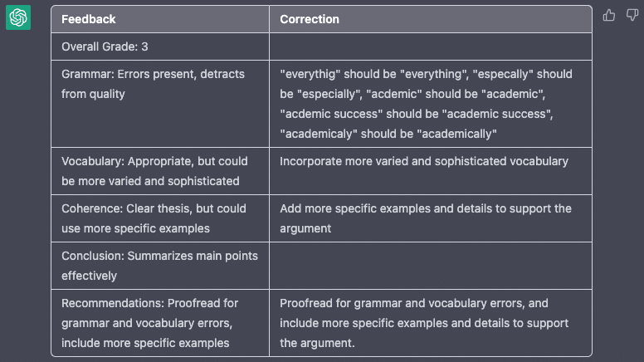This screenshot has width=644, height=362.
Task: Click the thumbs down feedback icon
Action: [x=632, y=15]
